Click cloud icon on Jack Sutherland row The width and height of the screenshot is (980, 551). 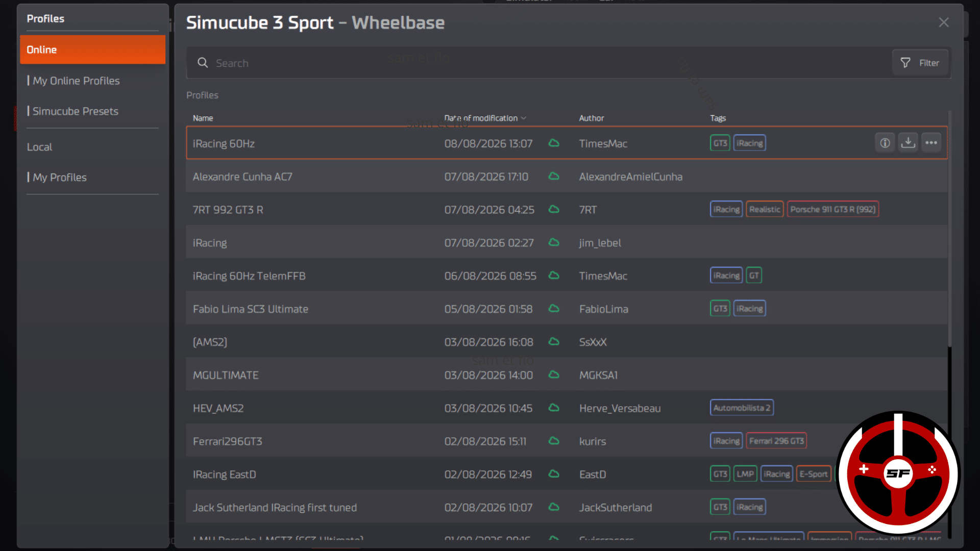(x=554, y=507)
